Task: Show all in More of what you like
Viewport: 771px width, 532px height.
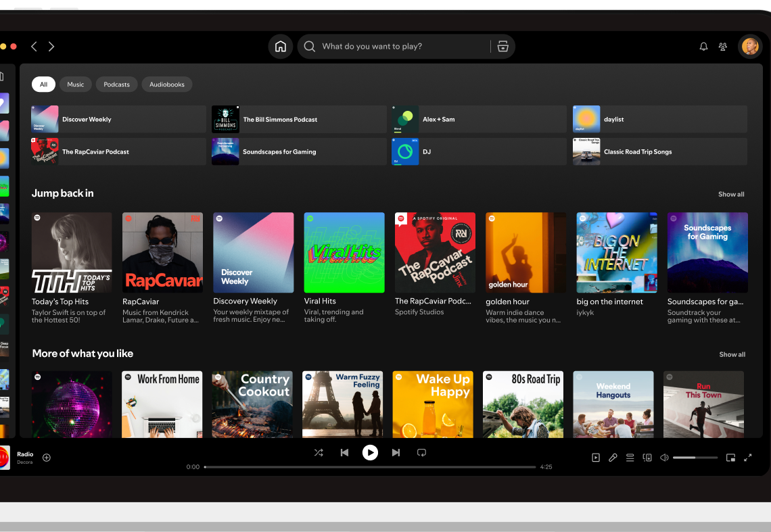Action: 732,354
